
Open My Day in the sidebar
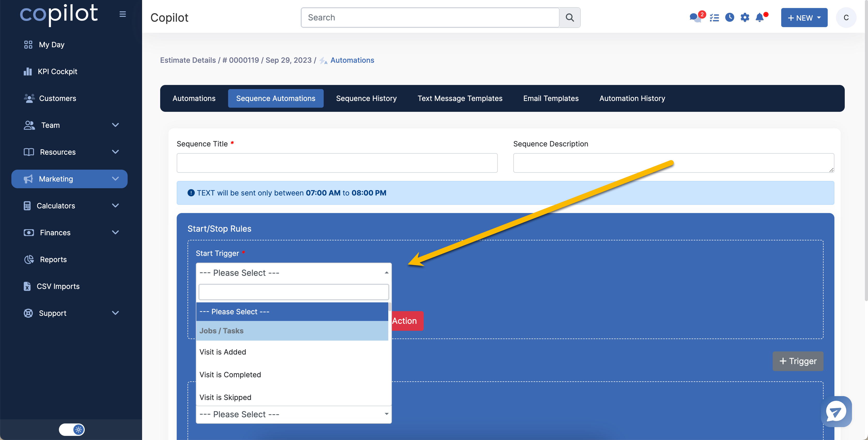(x=52, y=44)
